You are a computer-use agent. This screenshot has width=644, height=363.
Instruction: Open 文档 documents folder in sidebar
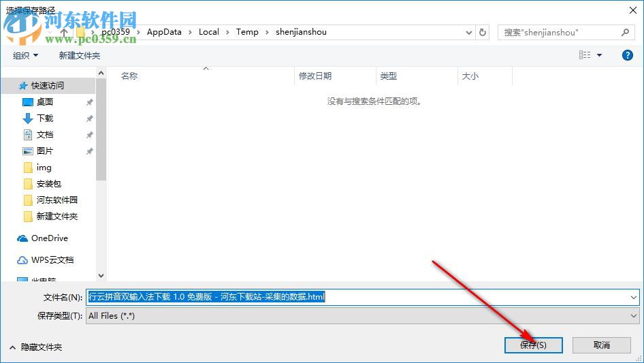coord(45,135)
